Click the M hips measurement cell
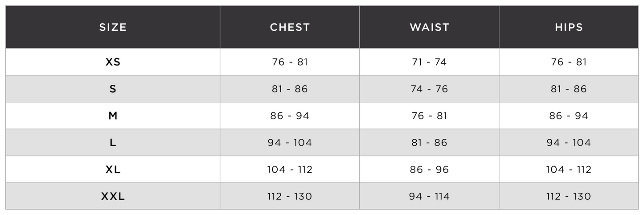 click(569, 116)
